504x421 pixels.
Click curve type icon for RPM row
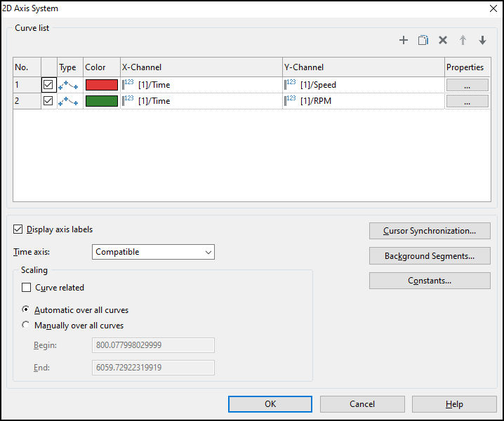[68, 101]
